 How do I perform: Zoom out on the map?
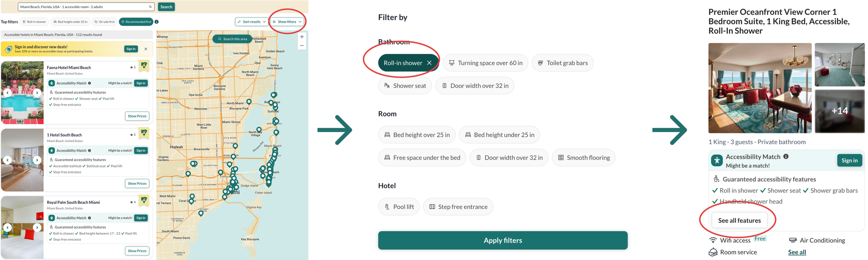pyautogui.click(x=302, y=46)
